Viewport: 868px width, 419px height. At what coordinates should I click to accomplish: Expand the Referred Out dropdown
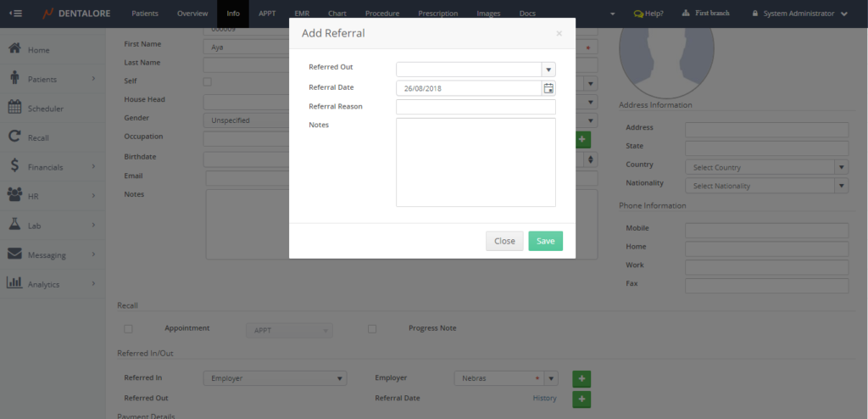coord(548,70)
